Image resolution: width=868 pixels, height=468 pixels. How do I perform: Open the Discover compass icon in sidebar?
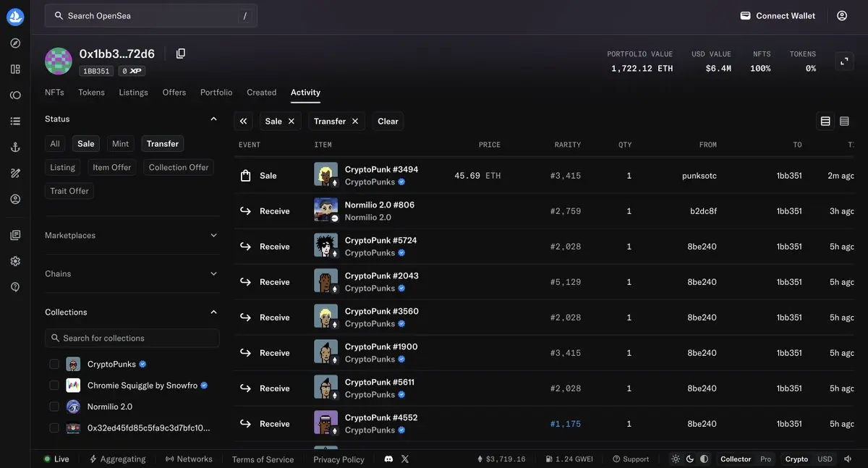tap(15, 43)
